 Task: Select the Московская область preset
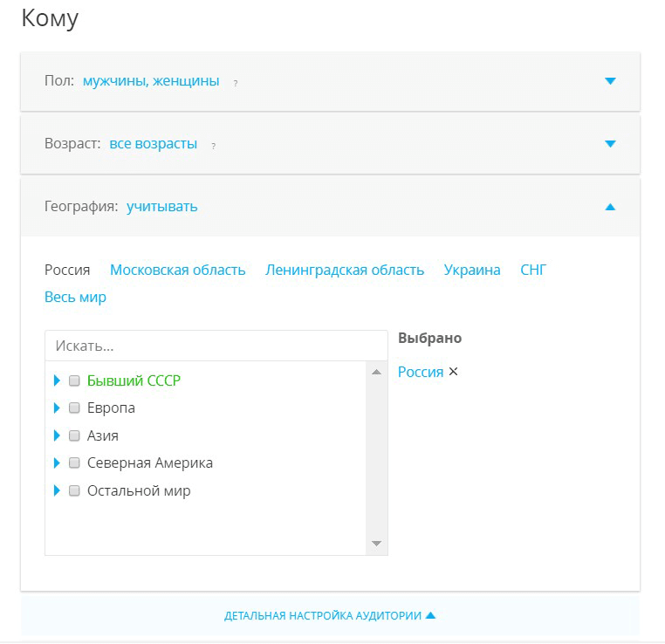coord(178,270)
